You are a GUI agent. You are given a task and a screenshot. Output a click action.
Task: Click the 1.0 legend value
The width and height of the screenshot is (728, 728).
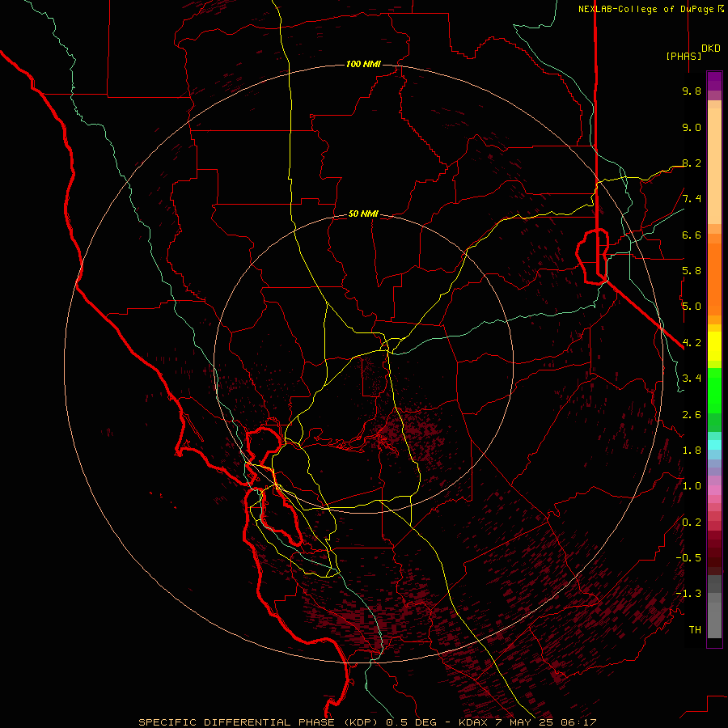(692, 486)
